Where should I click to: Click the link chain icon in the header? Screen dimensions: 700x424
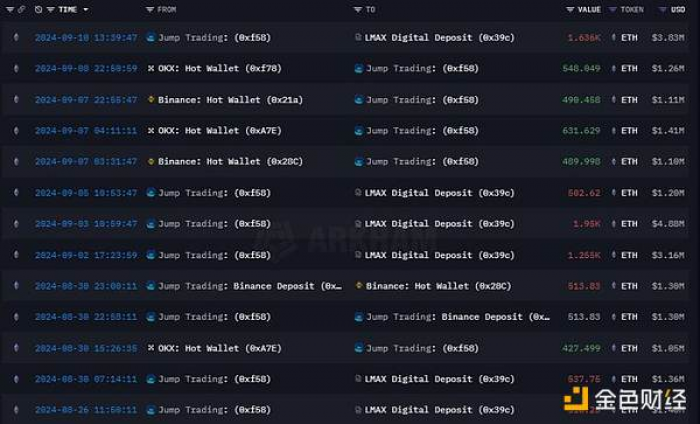point(21,9)
